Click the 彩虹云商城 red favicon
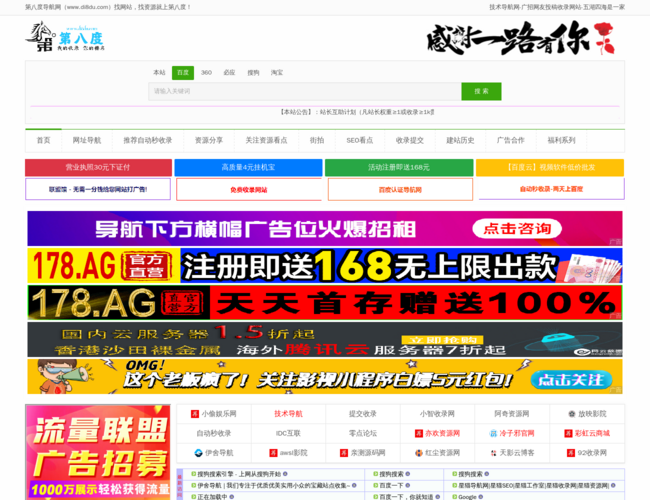Viewport: 650px width, 500px height. [x=568, y=433]
